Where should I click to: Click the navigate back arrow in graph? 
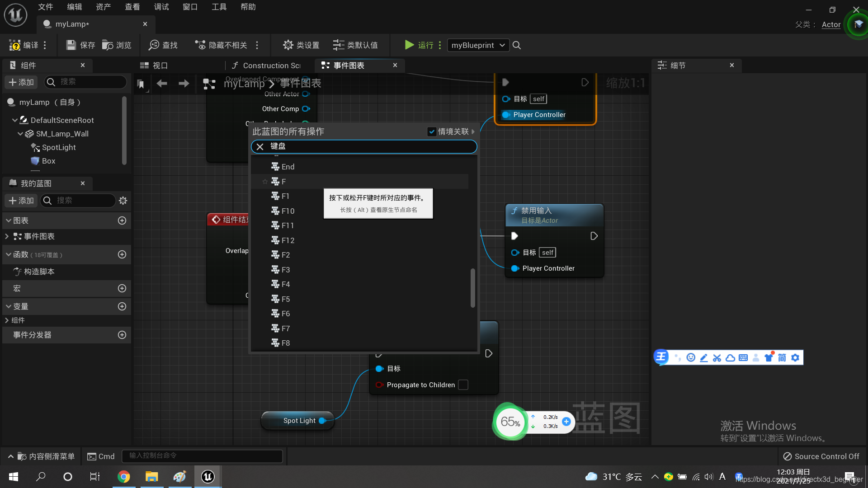click(x=162, y=84)
